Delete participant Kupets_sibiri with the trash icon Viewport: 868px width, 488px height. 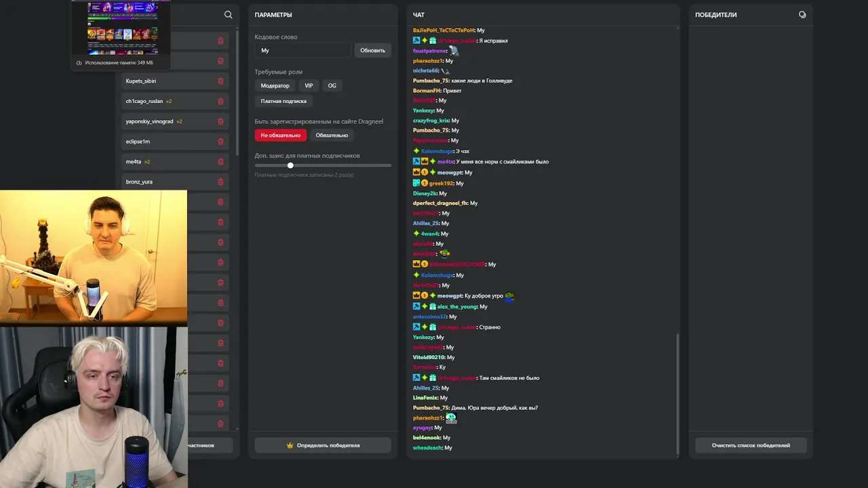(x=220, y=81)
